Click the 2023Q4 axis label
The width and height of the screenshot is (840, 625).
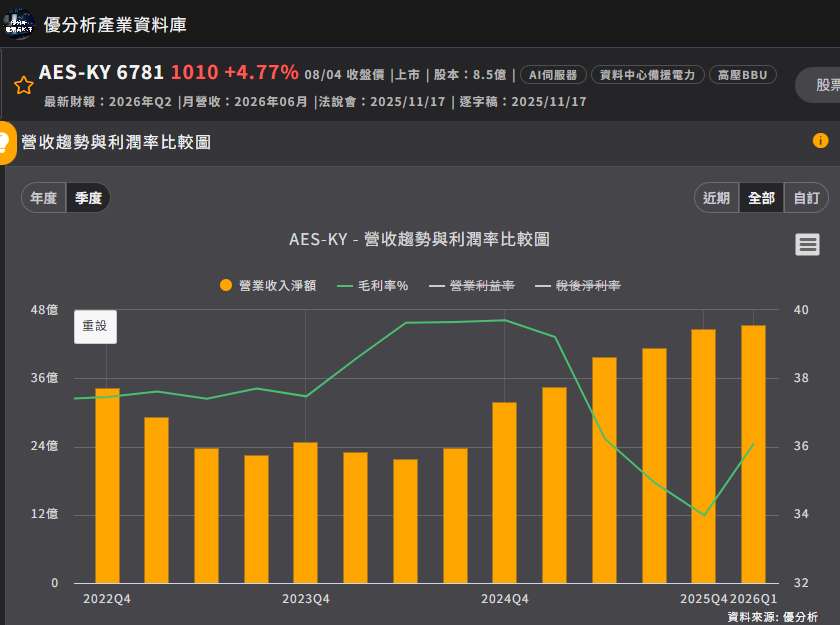306,599
